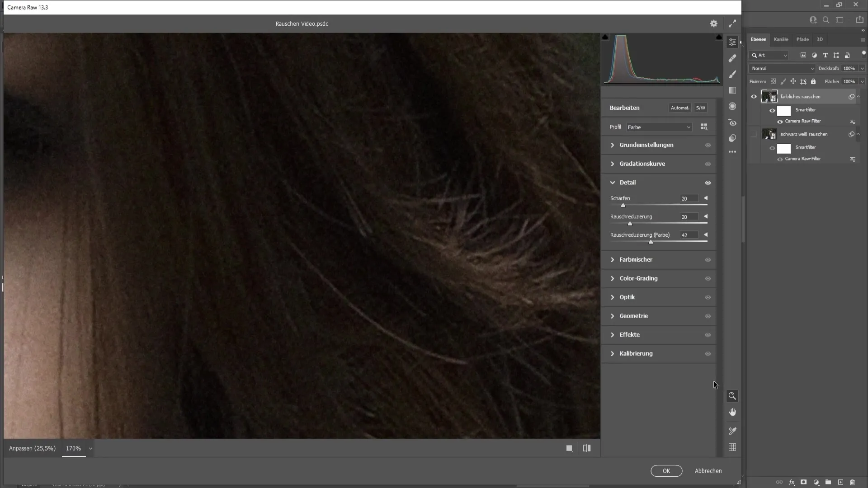Screen dimensions: 868x488
Task: Click the hand/pan tool in sidebar
Action: tap(733, 413)
